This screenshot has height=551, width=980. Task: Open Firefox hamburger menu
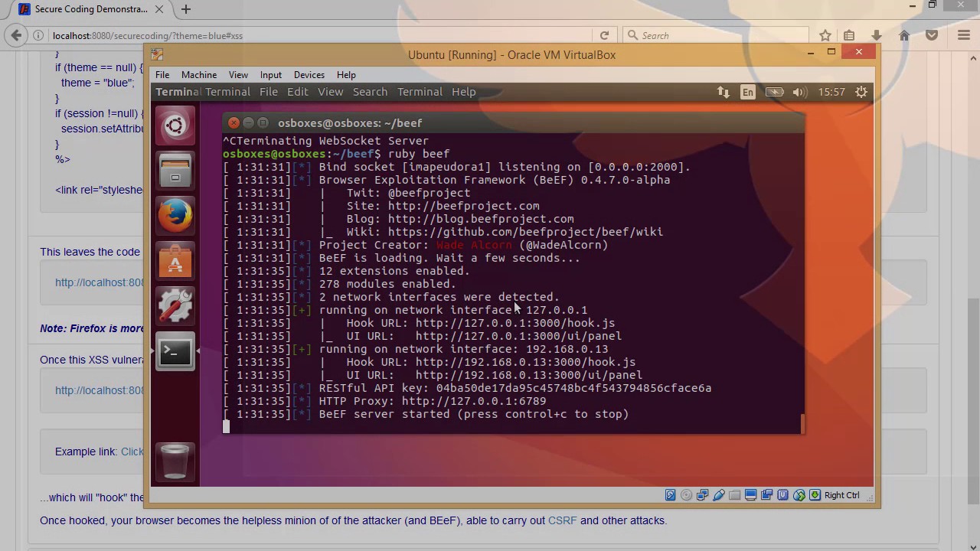click(x=964, y=35)
